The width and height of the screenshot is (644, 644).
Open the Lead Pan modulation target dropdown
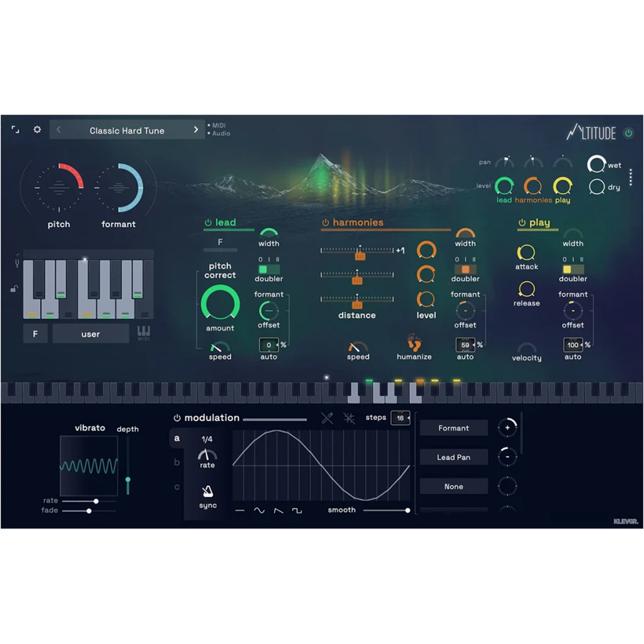coord(453,457)
